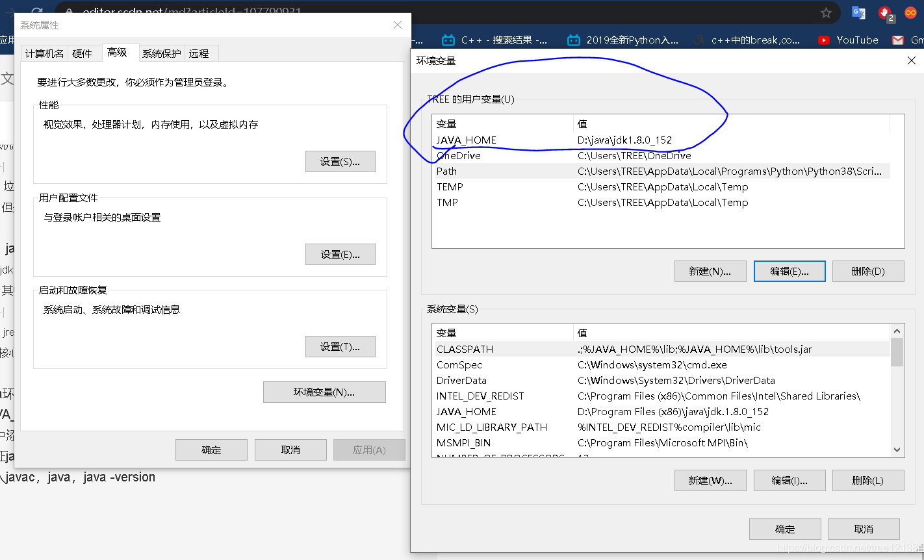The image size is (924, 560).
Task: Click the browser bookmark star icon
Action: click(x=826, y=13)
